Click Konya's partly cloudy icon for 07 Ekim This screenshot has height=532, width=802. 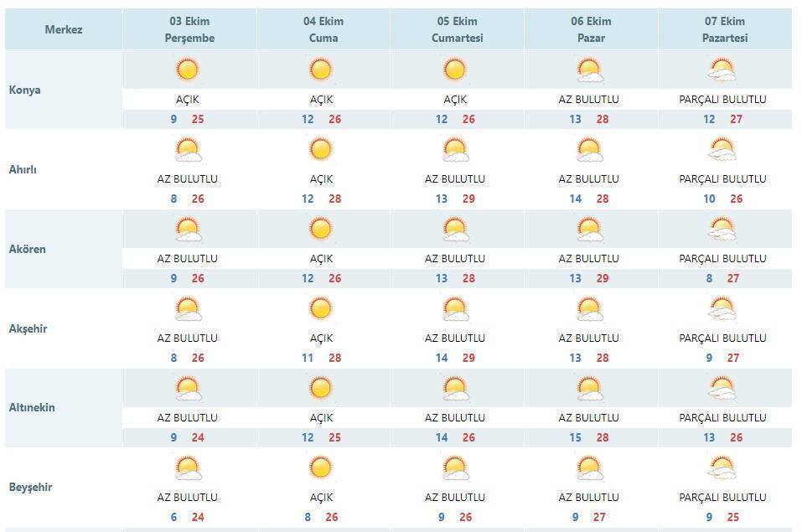coord(722,70)
